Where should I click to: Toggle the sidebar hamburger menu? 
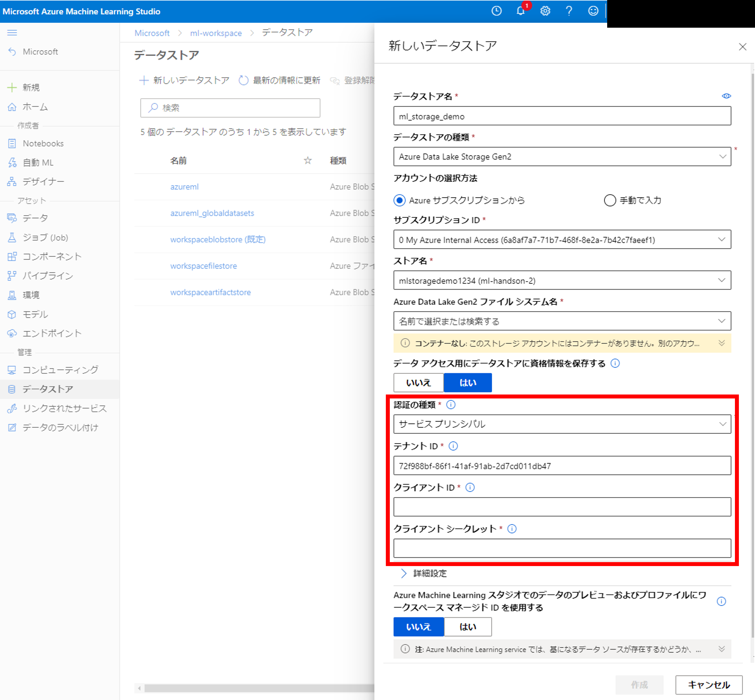[x=12, y=32]
